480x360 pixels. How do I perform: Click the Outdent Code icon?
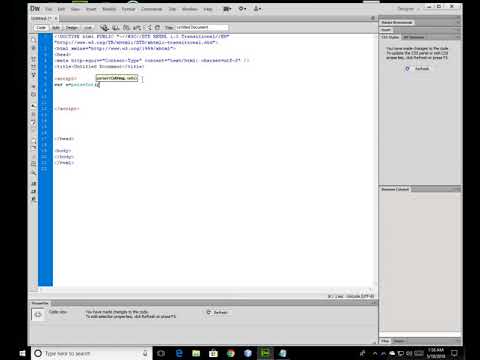(33, 191)
